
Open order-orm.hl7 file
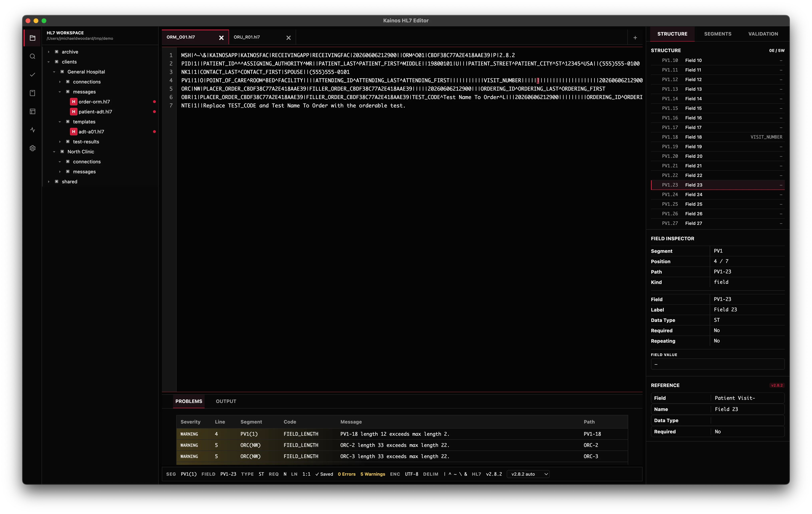click(94, 101)
